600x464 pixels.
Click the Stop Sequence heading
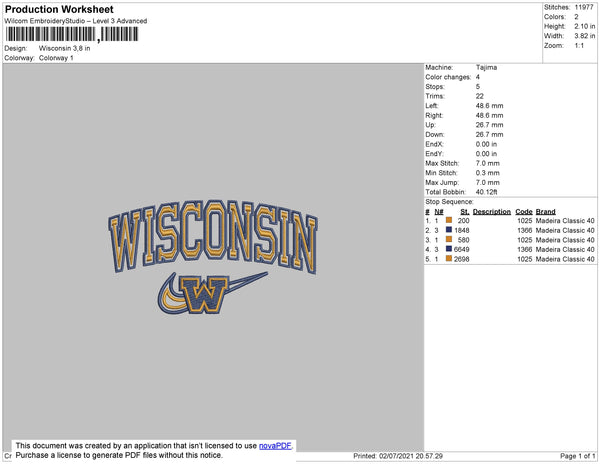click(x=449, y=202)
